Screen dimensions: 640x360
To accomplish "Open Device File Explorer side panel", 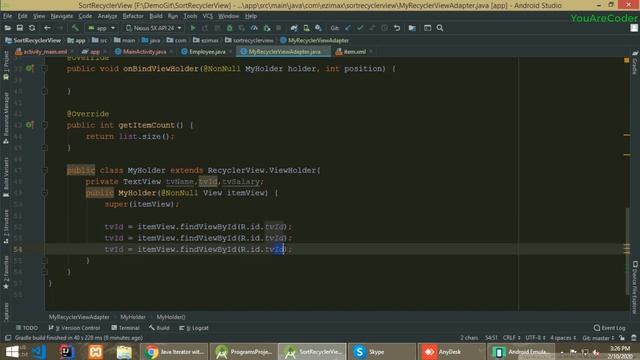I will pos(635,288).
